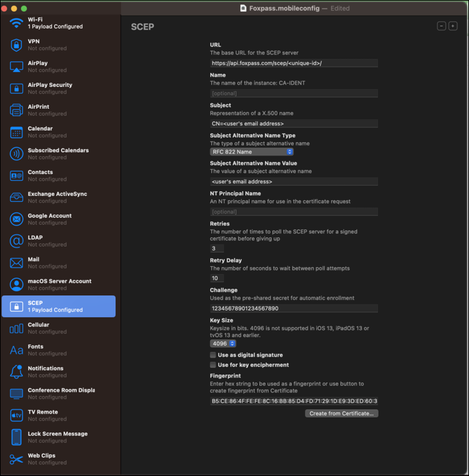Click the VPN shield icon in sidebar
This screenshot has width=469, height=476.
(x=16, y=45)
